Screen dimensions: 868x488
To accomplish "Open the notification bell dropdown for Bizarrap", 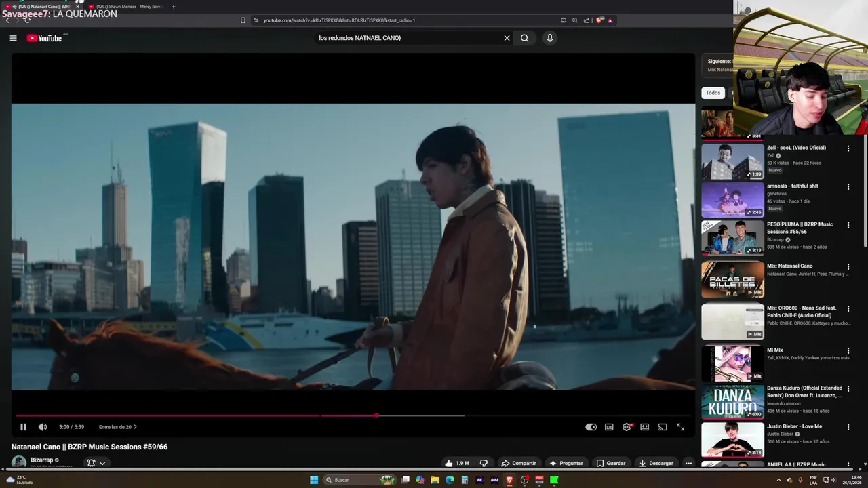I will (x=96, y=464).
